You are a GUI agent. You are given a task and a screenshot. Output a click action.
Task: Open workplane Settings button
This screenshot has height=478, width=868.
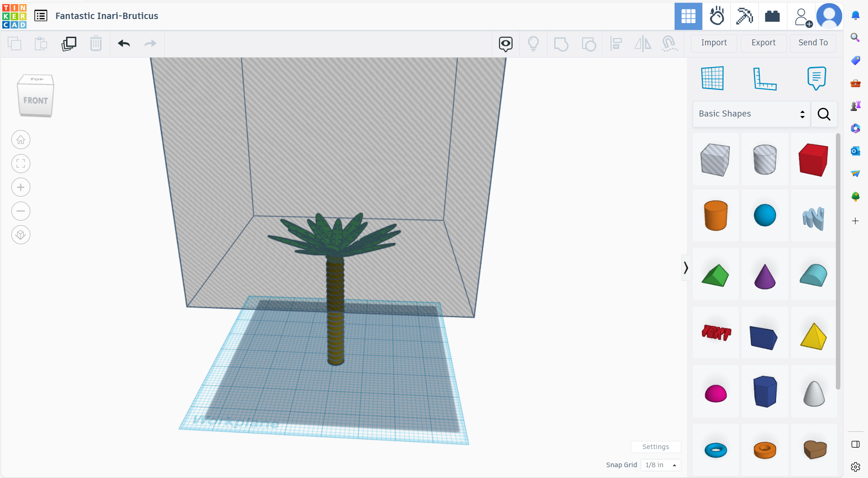pyautogui.click(x=656, y=447)
